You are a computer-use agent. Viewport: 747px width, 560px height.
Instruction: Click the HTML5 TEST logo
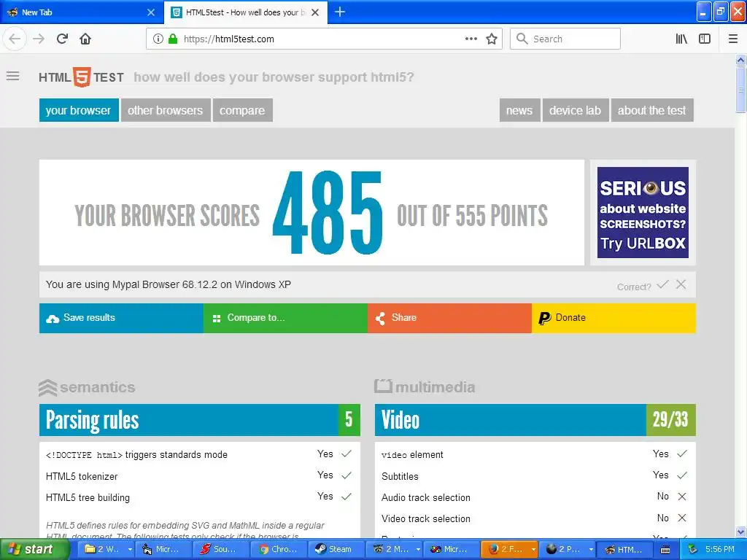[x=82, y=77]
